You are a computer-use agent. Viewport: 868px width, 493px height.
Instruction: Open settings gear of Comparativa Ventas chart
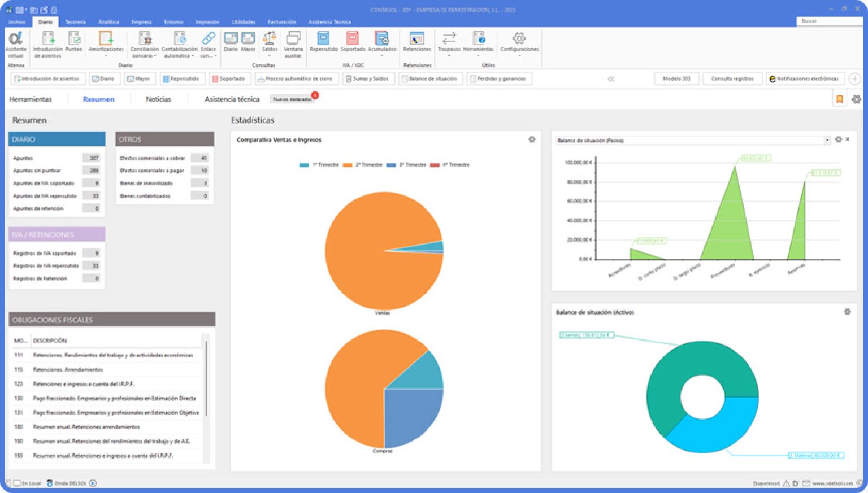tap(532, 139)
